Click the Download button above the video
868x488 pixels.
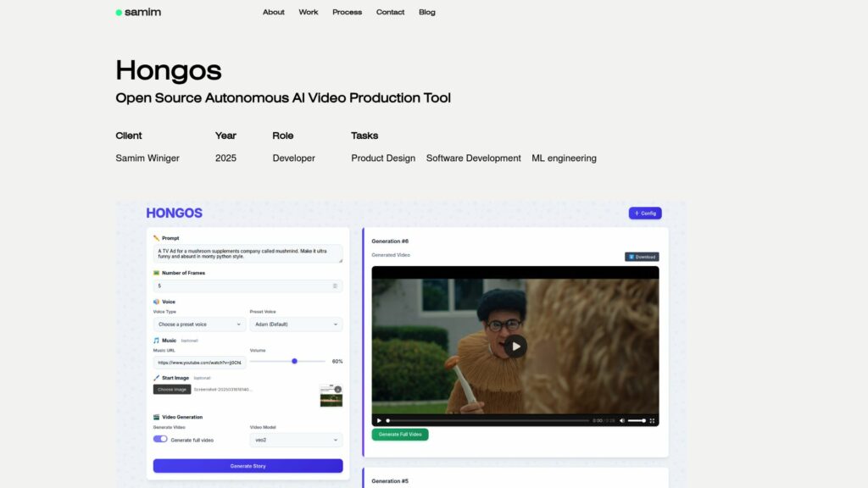(x=642, y=257)
